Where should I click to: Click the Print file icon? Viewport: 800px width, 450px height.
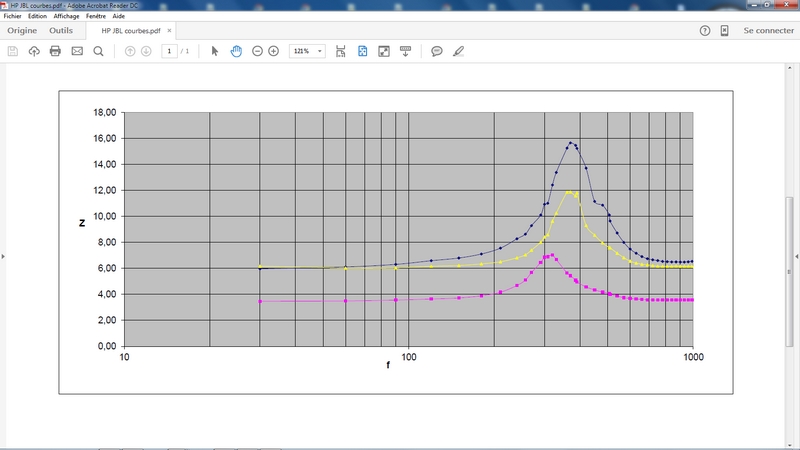coord(55,51)
